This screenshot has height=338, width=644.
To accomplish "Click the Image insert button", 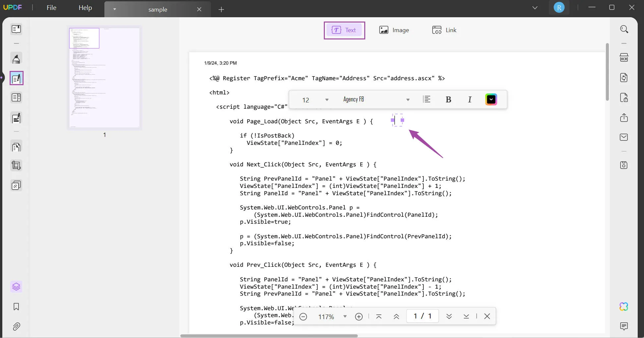I will (x=394, y=30).
